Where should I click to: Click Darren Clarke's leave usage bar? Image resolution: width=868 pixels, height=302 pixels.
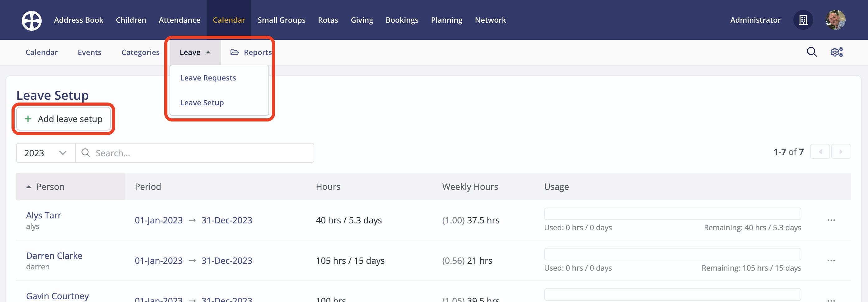tap(673, 254)
